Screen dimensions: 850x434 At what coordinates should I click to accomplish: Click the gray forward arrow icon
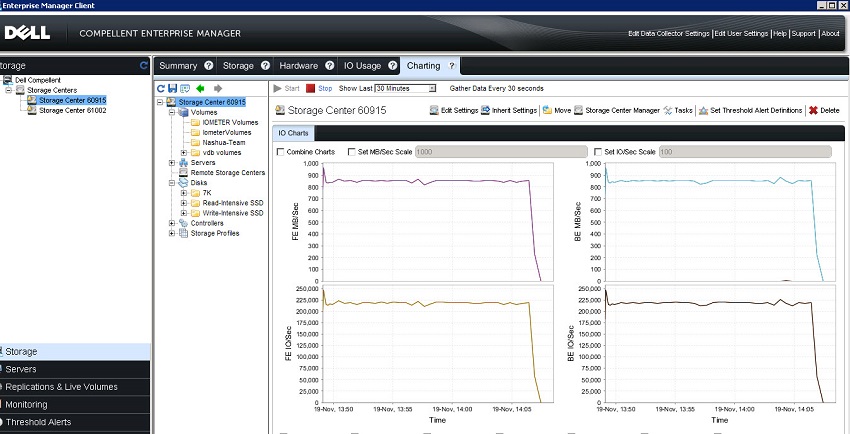218,88
